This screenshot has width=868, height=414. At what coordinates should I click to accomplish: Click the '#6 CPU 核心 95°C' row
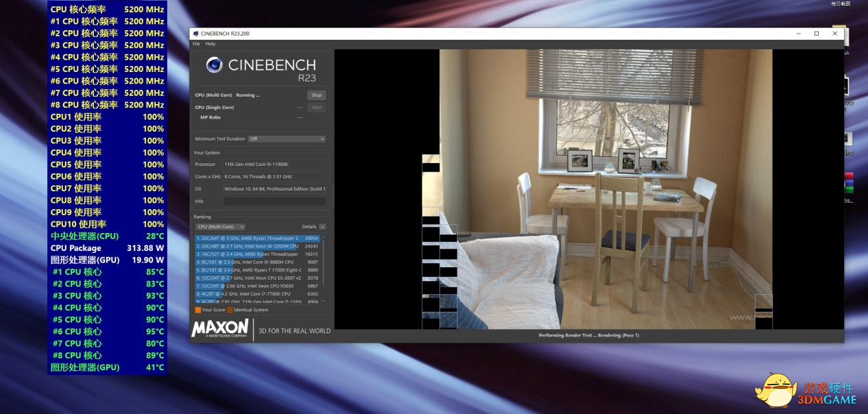coord(108,332)
